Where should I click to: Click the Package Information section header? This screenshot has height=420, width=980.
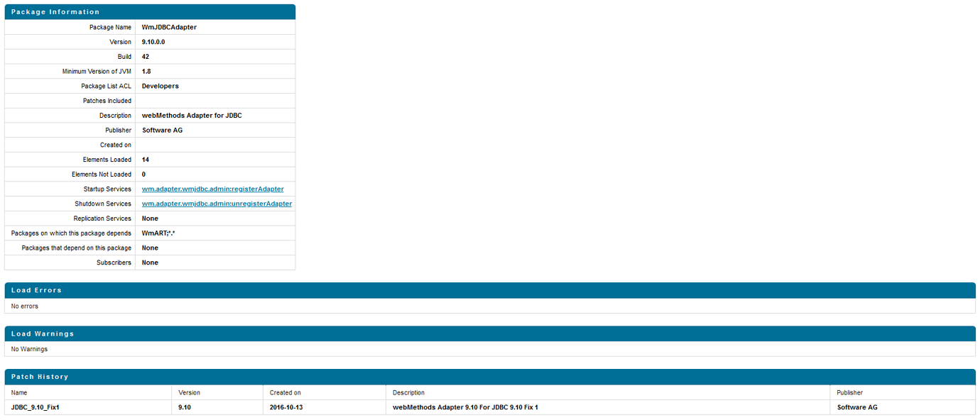tap(150, 12)
